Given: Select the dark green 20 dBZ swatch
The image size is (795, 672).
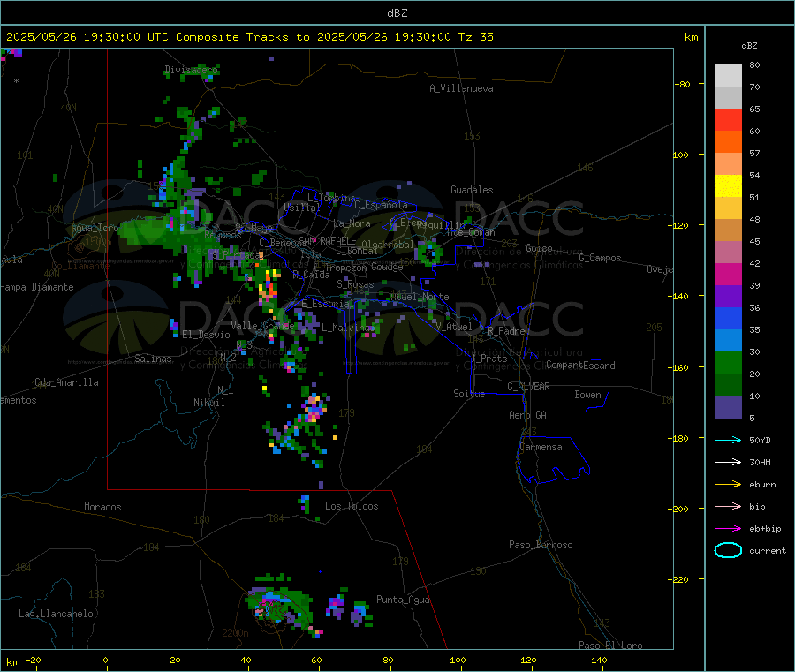Looking at the screenshot, I should pos(728,385).
